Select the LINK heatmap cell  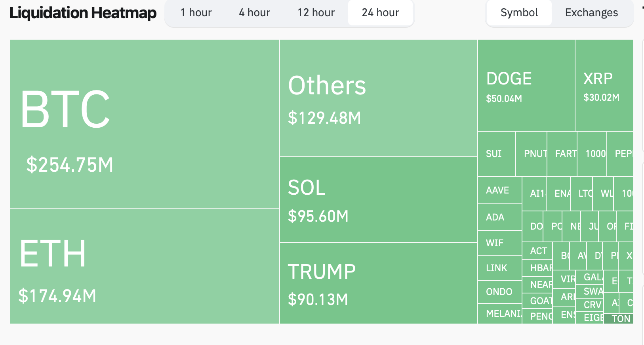pos(500,268)
